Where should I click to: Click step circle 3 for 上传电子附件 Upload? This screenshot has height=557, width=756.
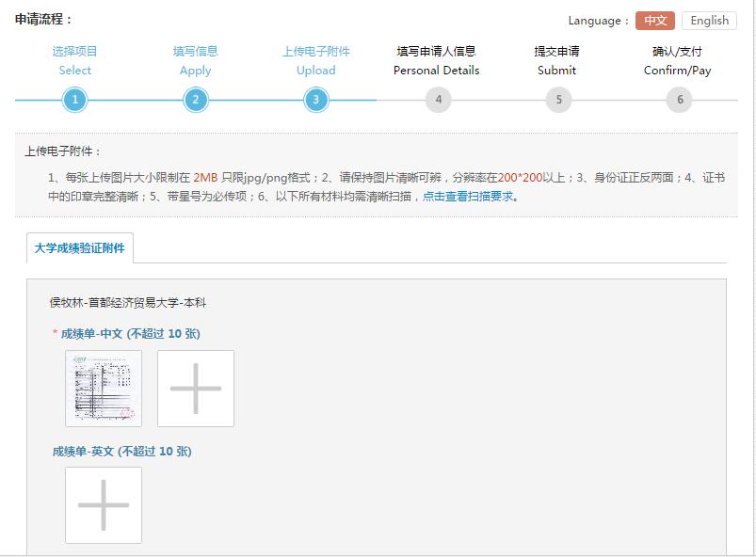316,98
